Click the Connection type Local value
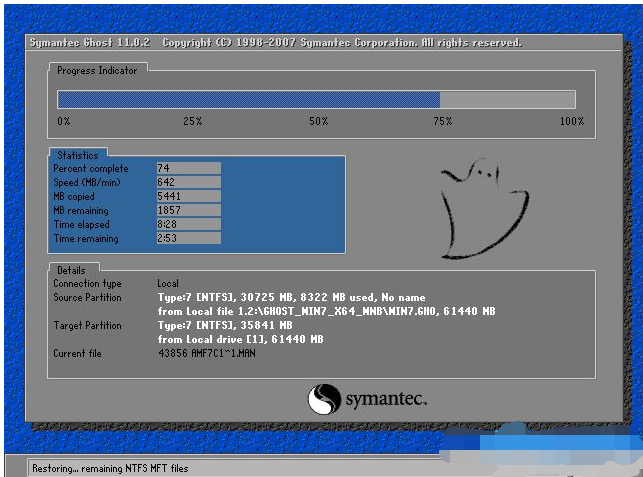This screenshot has width=643, height=477. pos(168,284)
